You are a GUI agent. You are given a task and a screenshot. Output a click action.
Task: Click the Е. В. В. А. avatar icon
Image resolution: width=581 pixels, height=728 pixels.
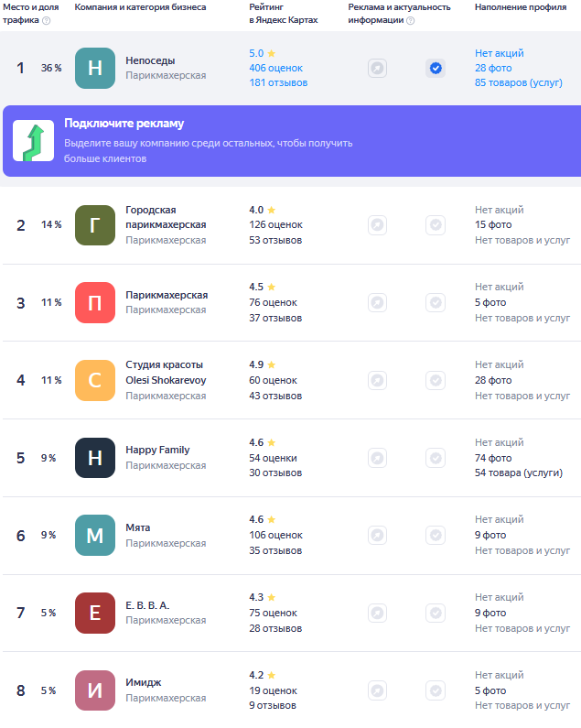[95, 613]
